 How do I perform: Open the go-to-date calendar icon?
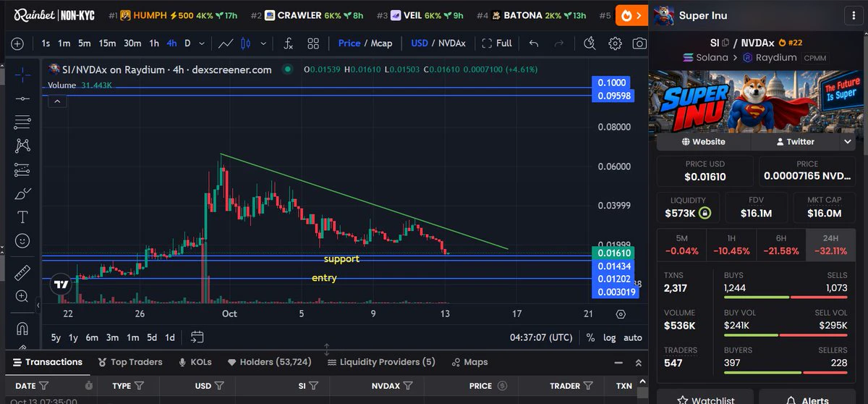(197, 337)
